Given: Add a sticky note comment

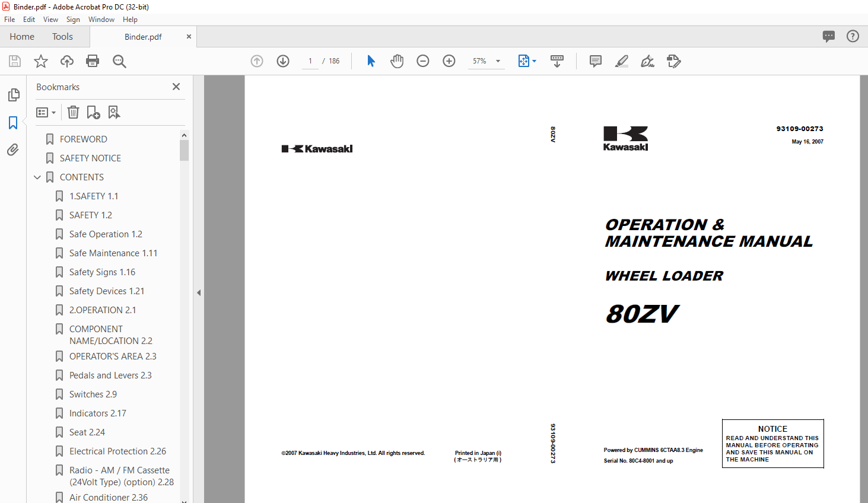Looking at the screenshot, I should [x=596, y=61].
